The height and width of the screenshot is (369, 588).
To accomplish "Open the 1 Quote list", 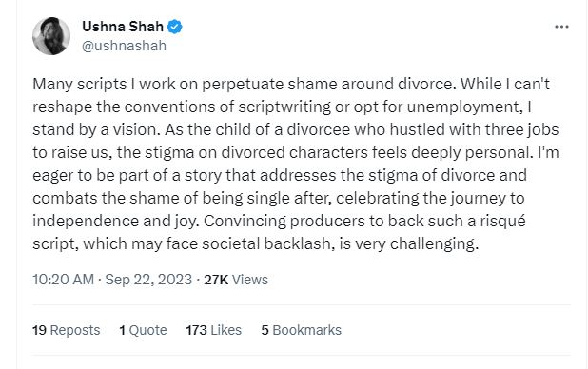I will (143, 330).
